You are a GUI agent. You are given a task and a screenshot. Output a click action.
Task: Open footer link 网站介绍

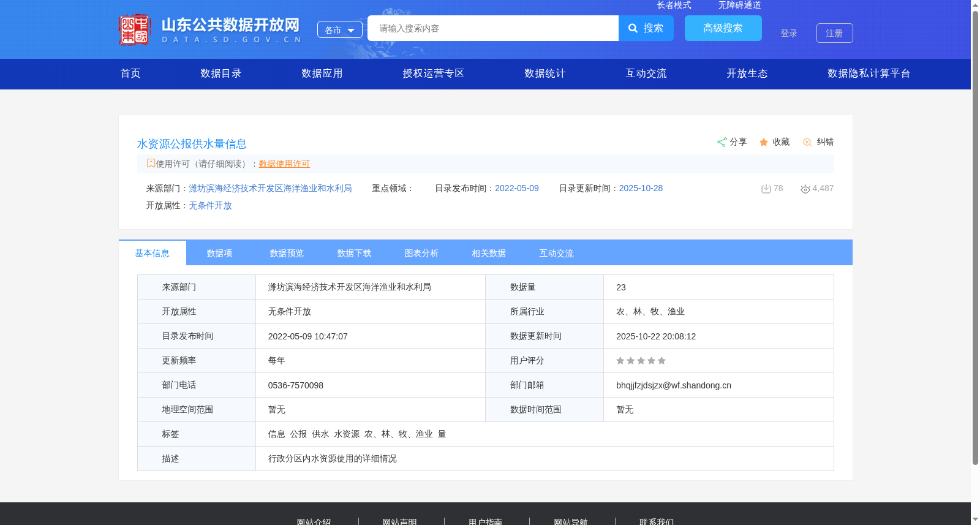[x=314, y=521]
